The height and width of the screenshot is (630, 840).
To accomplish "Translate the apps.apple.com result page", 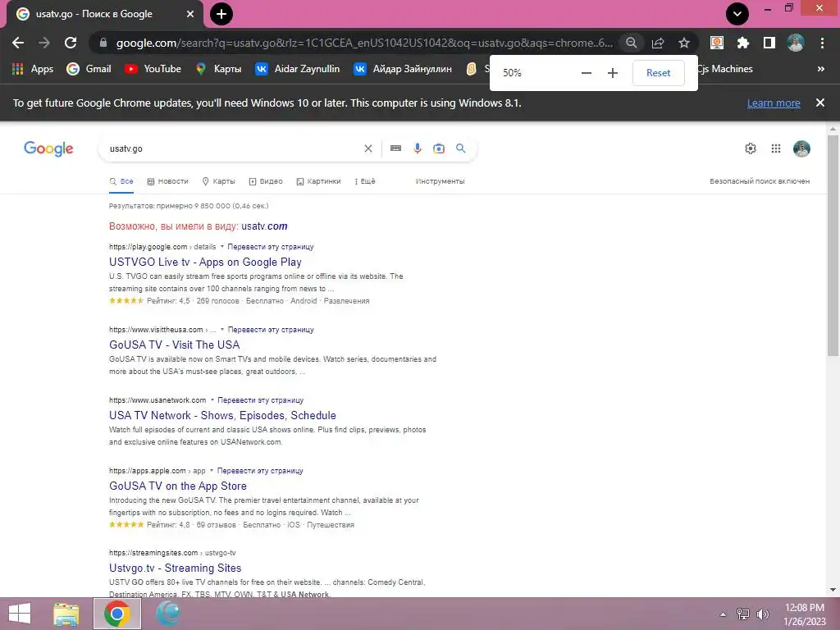I will [x=260, y=471].
